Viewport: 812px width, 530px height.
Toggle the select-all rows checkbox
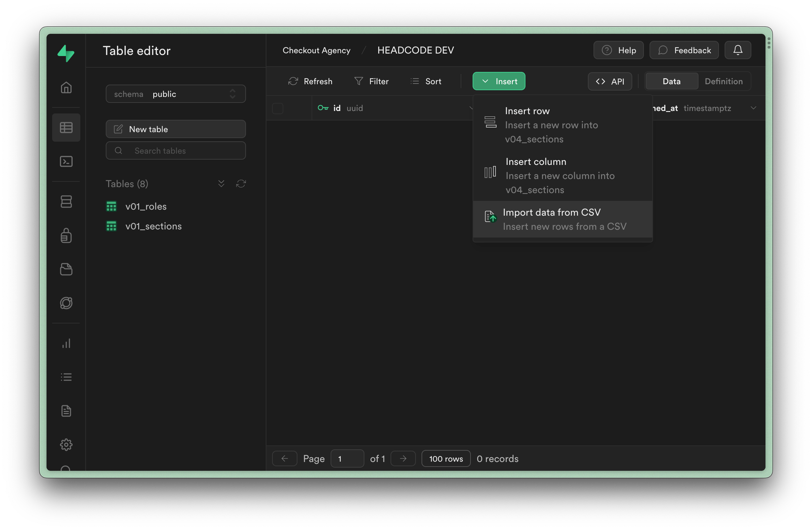pyautogui.click(x=278, y=108)
